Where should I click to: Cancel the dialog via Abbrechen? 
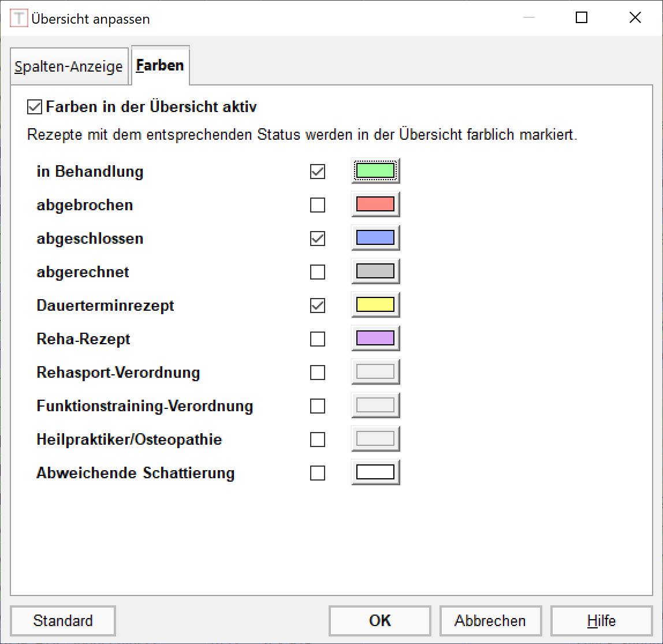point(490,620)
